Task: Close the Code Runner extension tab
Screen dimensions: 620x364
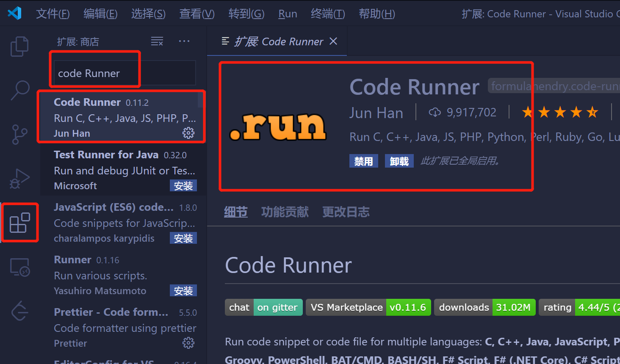Action: [x=333, y=41]
